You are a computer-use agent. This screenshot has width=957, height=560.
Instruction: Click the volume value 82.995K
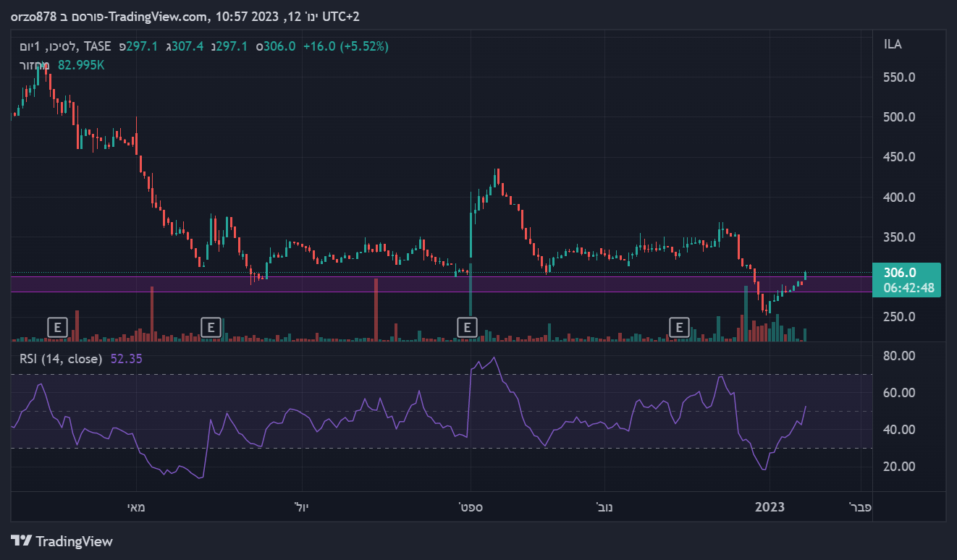pyautogui.click(x=82, y=65)
